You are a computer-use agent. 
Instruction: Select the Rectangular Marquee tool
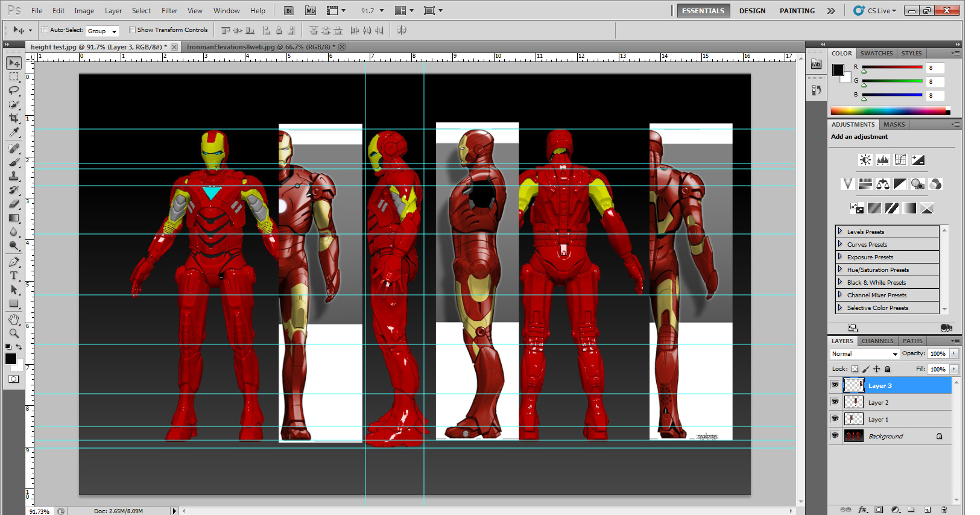14,77
